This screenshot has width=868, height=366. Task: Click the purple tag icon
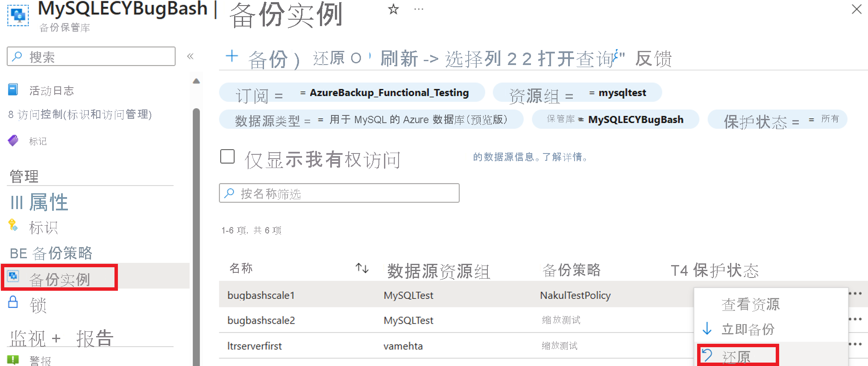(x=13, y=140)
